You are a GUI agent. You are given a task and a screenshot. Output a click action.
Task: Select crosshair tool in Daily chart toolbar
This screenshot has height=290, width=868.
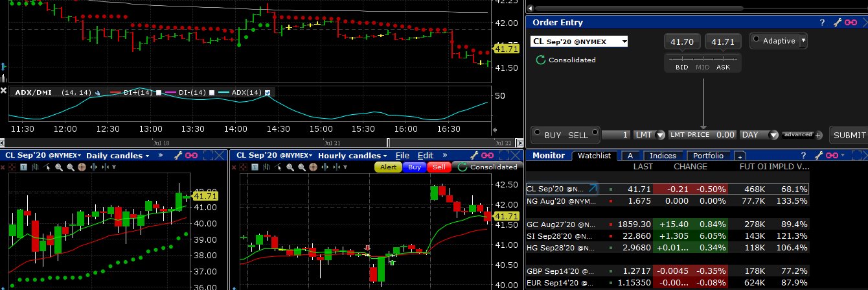12,167
